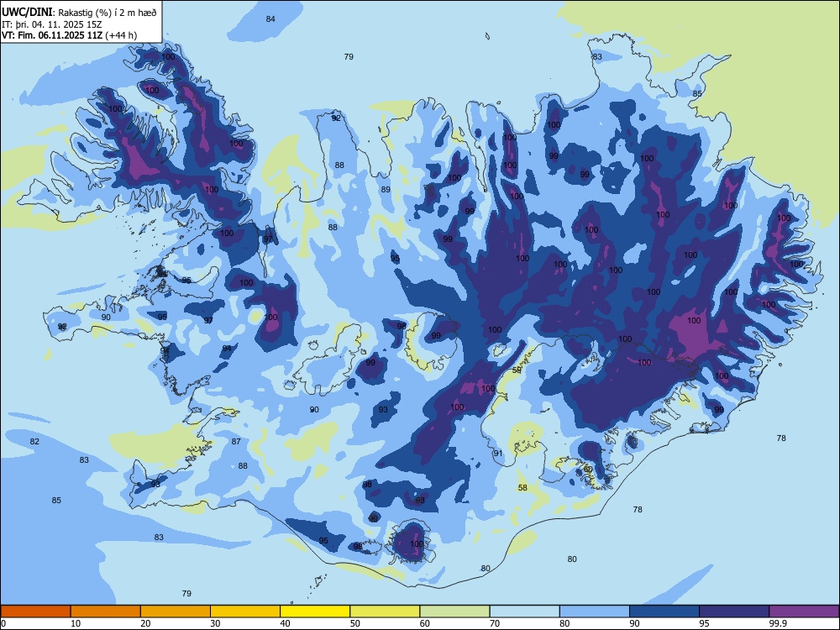This screenshot has width=840, height=630.
Task: Click the 'UWC/DINI: Rakastig (%) í 2 m hæð' title
Action: pyautogui.click(x=79, y=13)
